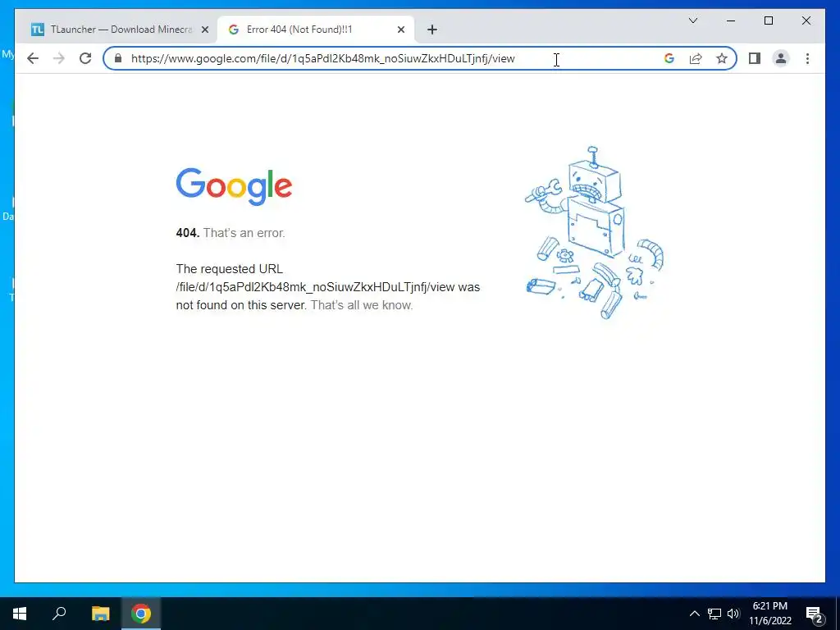Open the Chrome profile menu

click(x=781, y=58)
